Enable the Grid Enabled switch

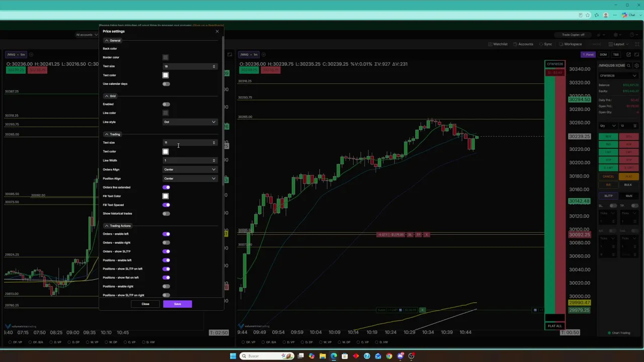[x=166, y=104]
